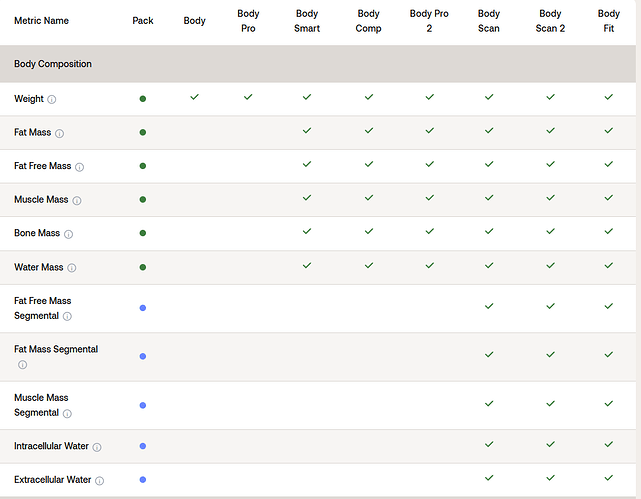
Task: Click blue Pack dot for Extracellular Water
Action: pyautogui.click(x=143, y=479)
